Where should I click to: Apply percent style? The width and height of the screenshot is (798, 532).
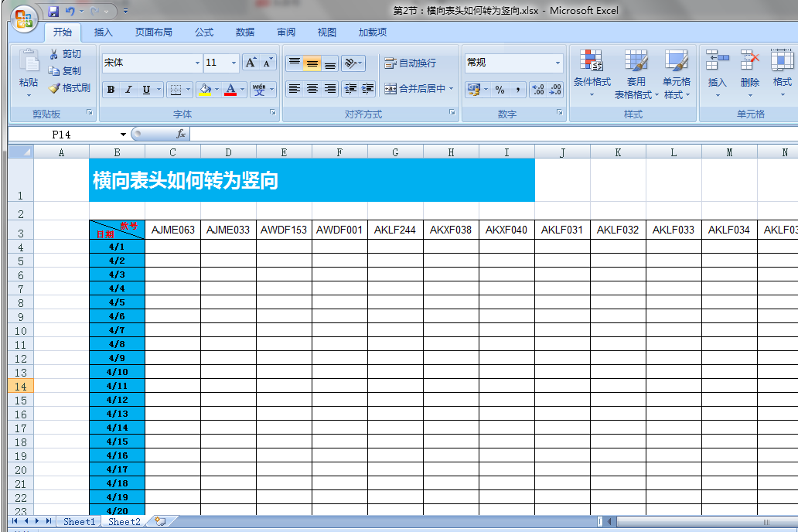click(x=500, y=90)
